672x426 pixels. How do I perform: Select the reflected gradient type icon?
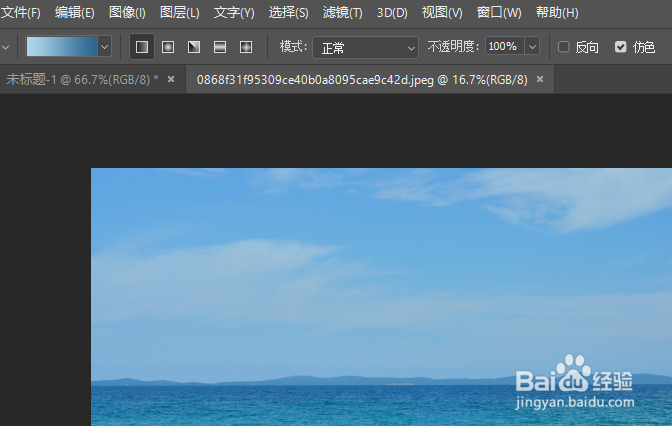click(220, 47)
